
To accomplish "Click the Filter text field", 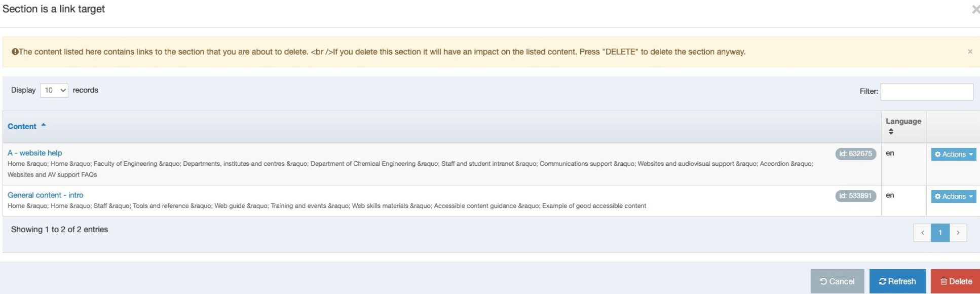I will click(x=926, y=92).
